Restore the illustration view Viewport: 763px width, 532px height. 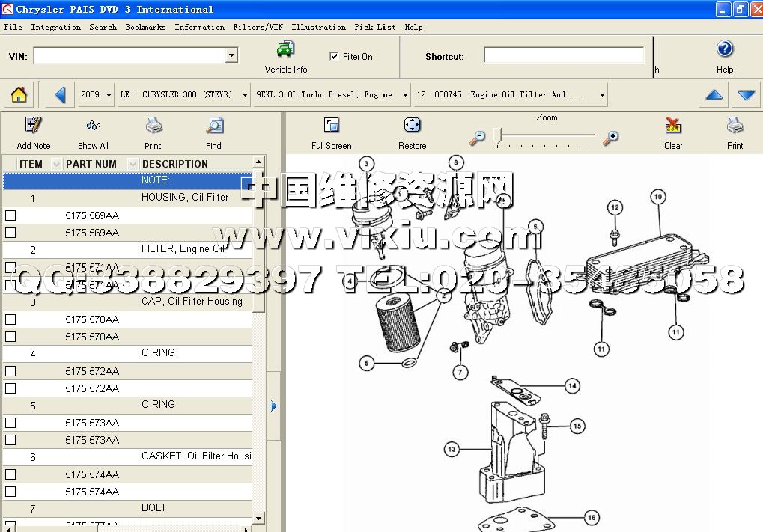[x=412, y=126]
